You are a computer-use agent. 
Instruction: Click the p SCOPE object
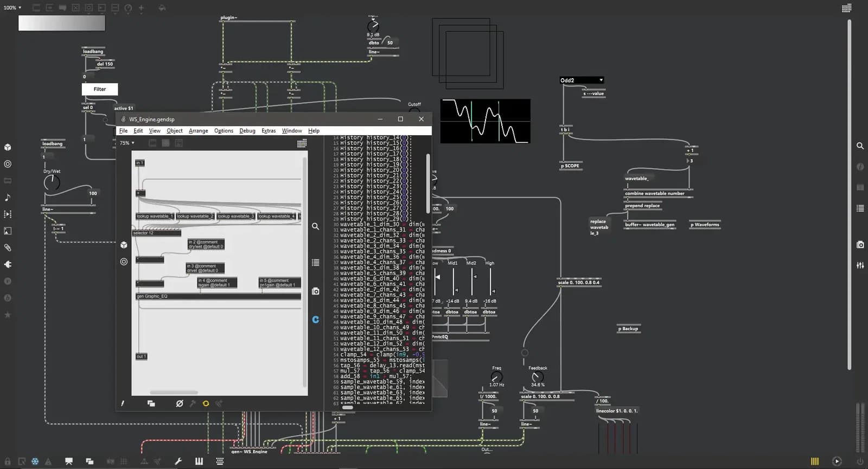pyautogui.click(x=572, y=166)
